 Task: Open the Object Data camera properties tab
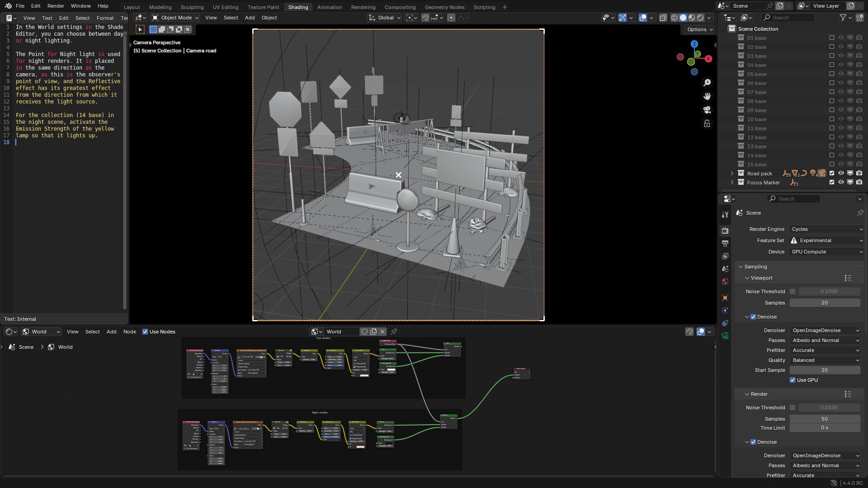725,335
